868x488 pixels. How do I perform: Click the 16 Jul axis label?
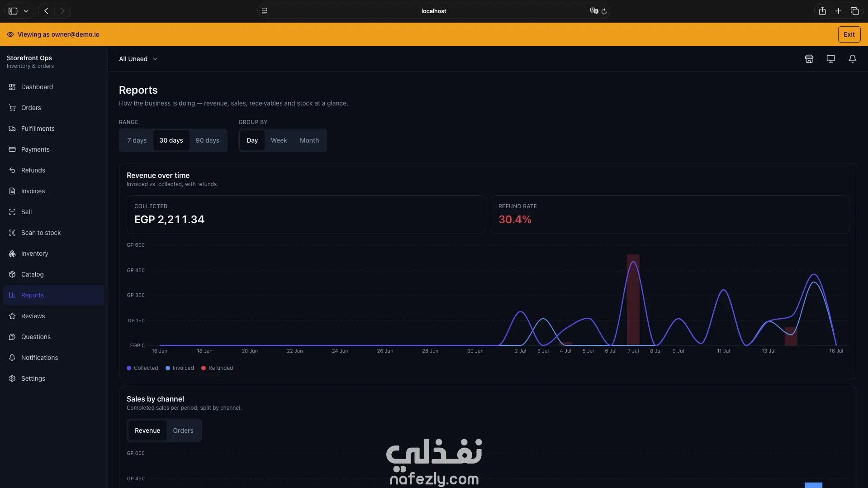pyautogui.click(x=836, y=351)
